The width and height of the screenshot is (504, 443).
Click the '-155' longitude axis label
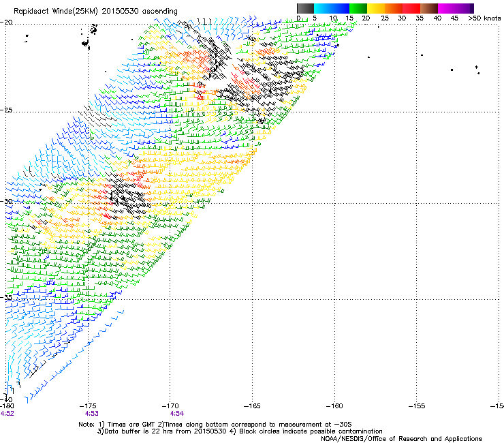coord(417,406)
